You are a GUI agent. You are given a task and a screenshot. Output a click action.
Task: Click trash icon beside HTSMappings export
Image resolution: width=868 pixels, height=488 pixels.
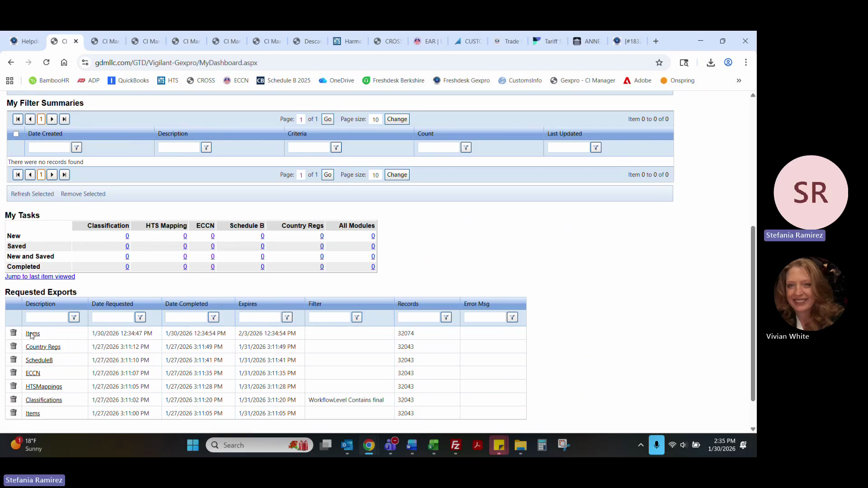pos(14,386)
